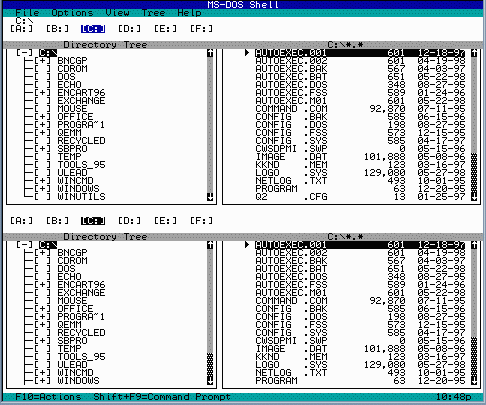Select drive B: in the lower drive bar
The width and height of the screenshot is (486, 405).
click(x=58, y=221)
